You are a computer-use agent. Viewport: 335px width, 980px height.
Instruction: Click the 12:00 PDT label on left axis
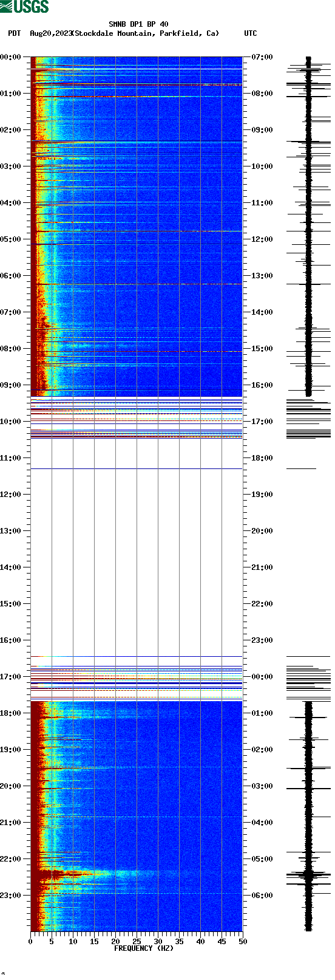(x=10, y=495)
